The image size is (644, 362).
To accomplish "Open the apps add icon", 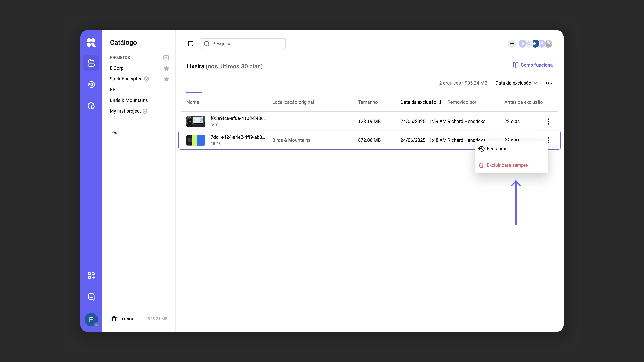I will [91, 275].
